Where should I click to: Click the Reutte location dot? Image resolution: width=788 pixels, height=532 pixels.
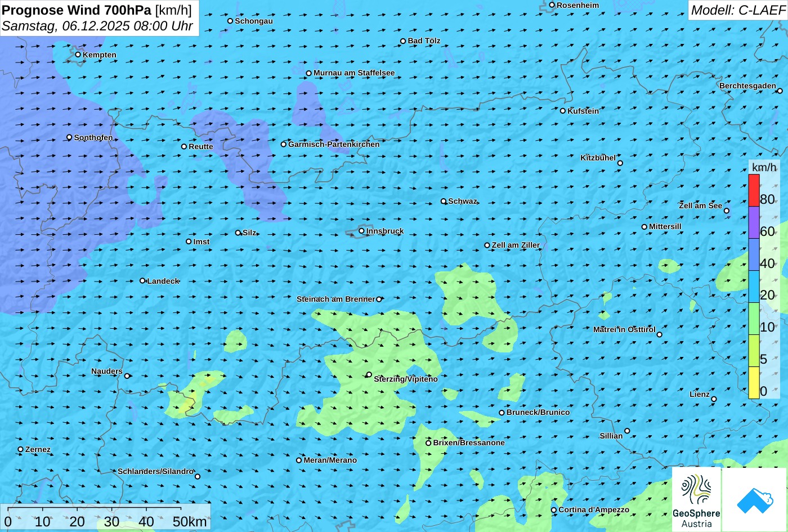(x=184, y=146)
